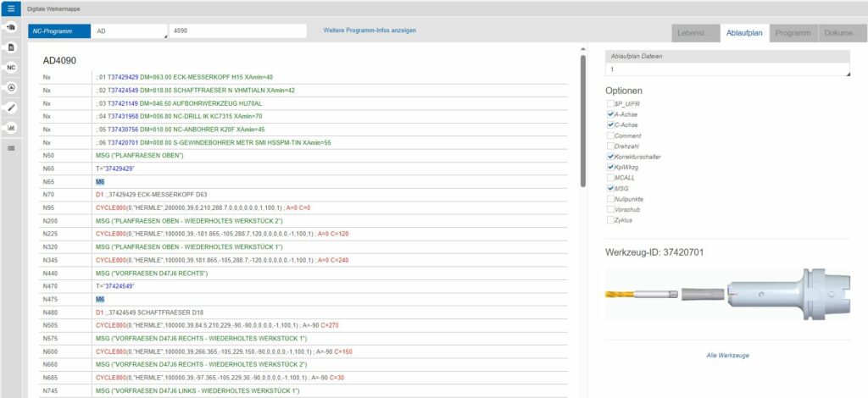The height and width of the screenshot is (398, 868).
Task: Click Weitere Programm-Infos anzeigen link
Action: [370, 30]
